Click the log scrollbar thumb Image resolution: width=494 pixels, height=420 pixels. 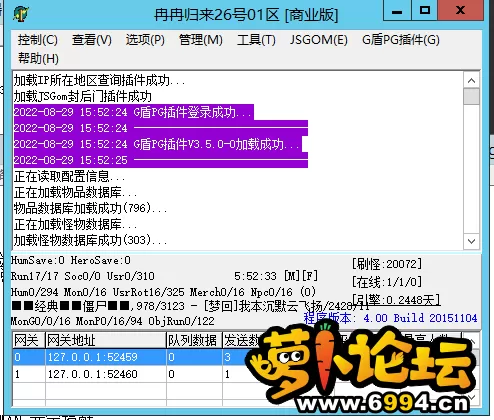[471, 97]
